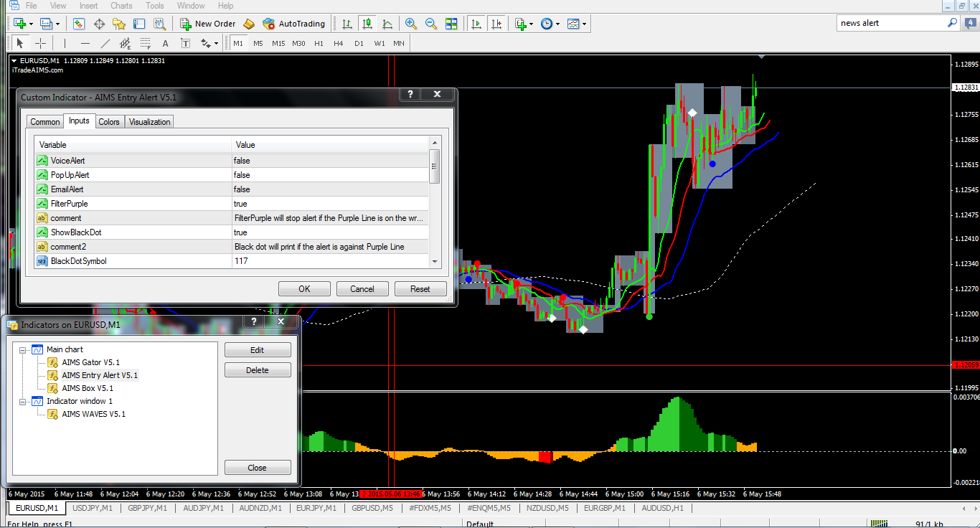
Task: Delete the selected indicator from the list
Action: pyautogui.click(x=258, y=370)
